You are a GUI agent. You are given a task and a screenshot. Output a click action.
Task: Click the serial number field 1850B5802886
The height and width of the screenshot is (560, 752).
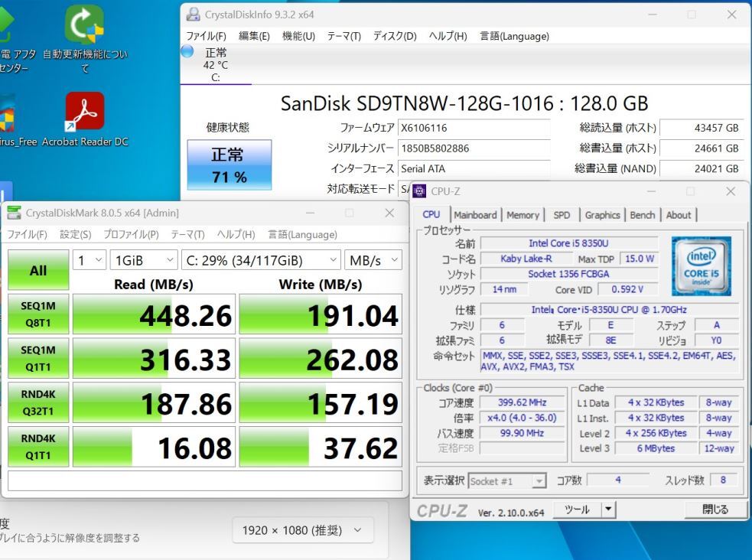tap(474, 148)
